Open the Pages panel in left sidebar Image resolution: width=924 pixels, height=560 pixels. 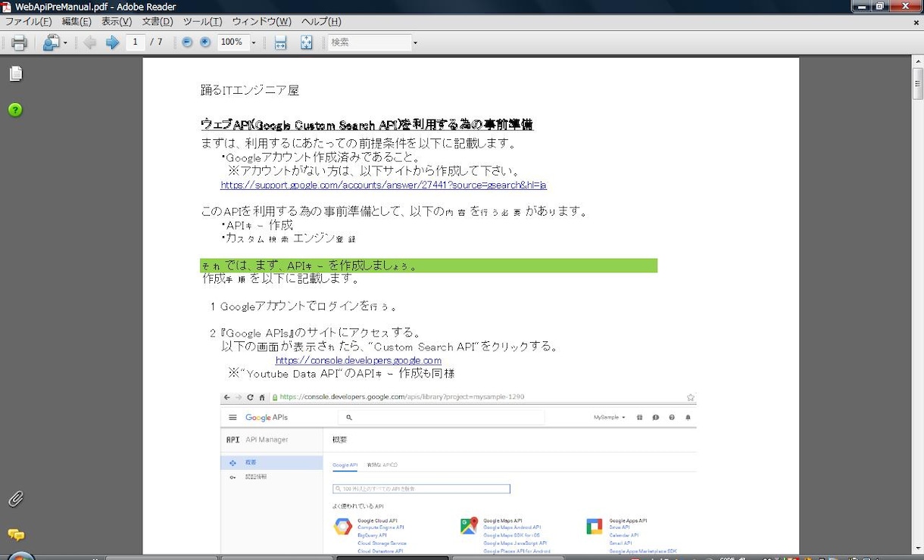pos(15,73)
